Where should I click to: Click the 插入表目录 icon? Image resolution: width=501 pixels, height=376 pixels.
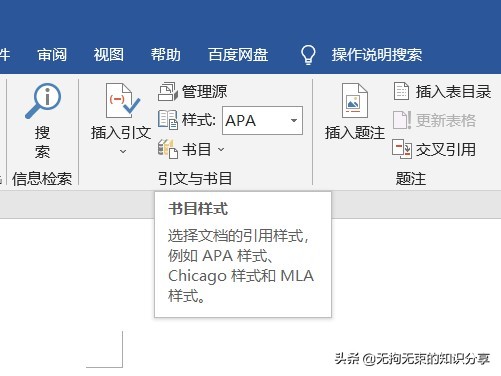point(401,91)
